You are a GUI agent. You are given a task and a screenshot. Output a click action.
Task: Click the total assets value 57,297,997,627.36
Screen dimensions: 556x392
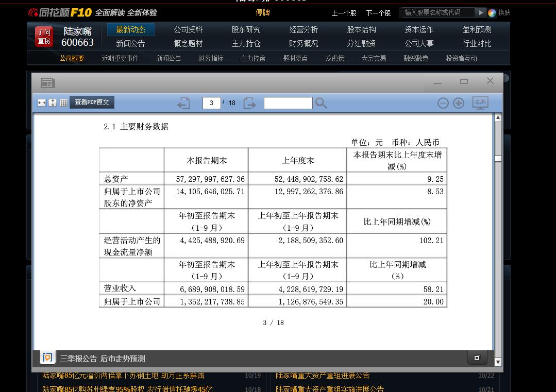tap(210, 179)
